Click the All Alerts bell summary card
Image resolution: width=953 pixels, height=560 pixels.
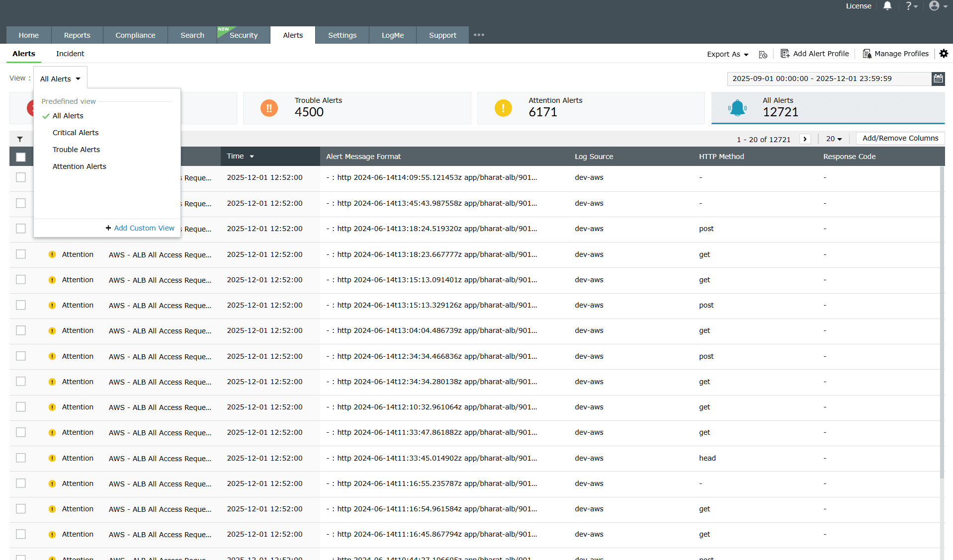click(827, 108)
